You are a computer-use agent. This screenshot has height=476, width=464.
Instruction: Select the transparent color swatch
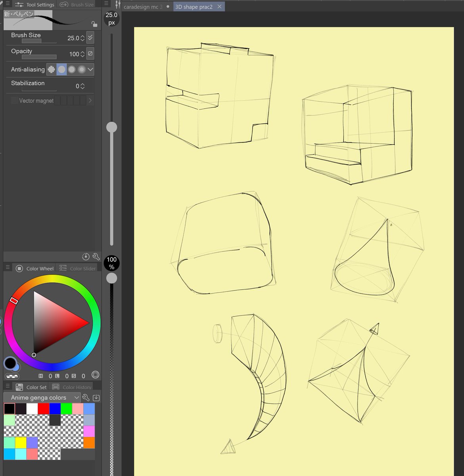[12, 376]
